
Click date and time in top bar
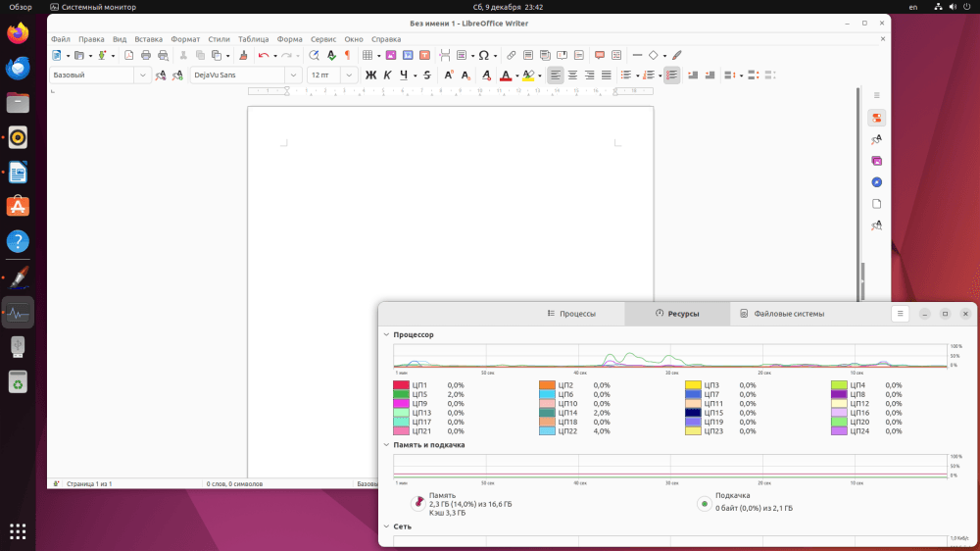point(508,7)
